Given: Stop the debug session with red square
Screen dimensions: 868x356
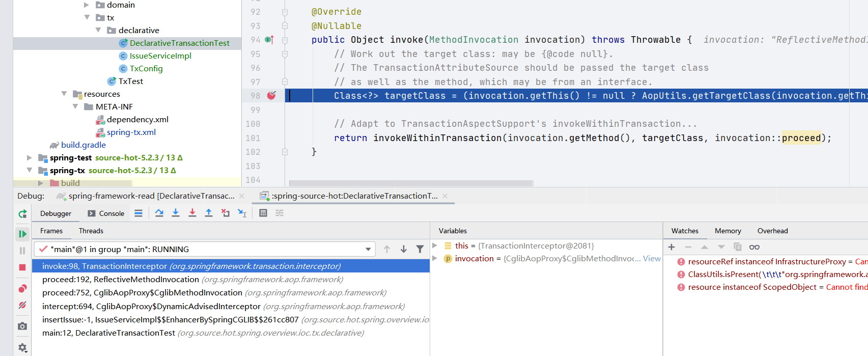Looking at the screenshot, I should click(22, 267).
